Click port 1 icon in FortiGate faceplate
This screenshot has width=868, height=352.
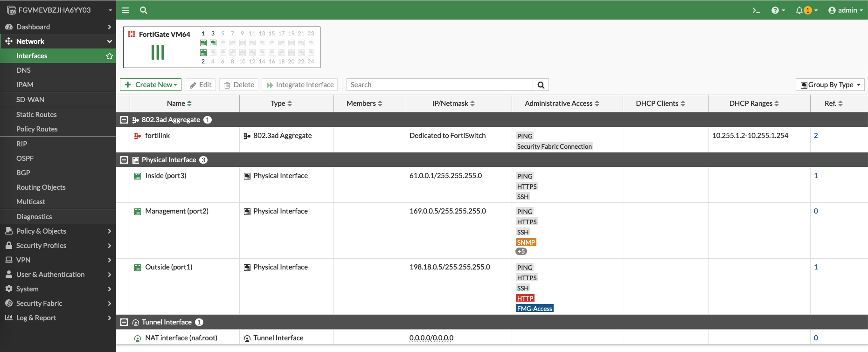[x=203, y=43]
